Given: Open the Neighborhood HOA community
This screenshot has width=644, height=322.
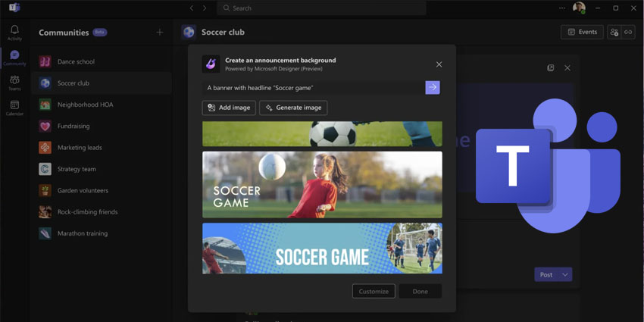Looking at the screenshot, I should [102, 105].
